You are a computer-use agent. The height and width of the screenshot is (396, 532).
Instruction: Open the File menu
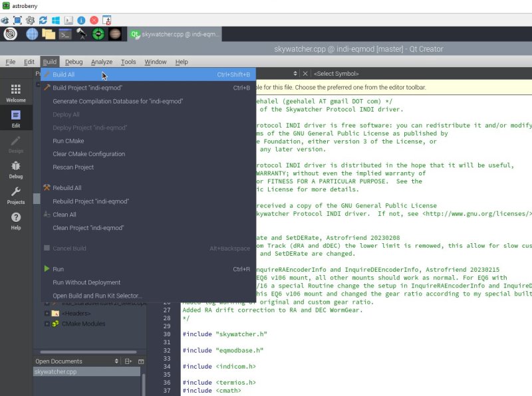[x=11, y=62]
